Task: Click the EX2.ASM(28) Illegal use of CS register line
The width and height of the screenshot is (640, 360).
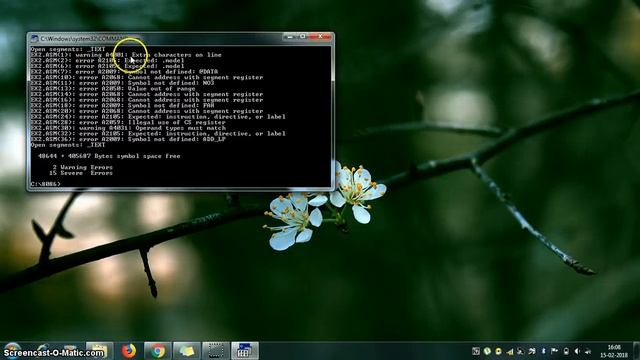Action: (128, 122)
